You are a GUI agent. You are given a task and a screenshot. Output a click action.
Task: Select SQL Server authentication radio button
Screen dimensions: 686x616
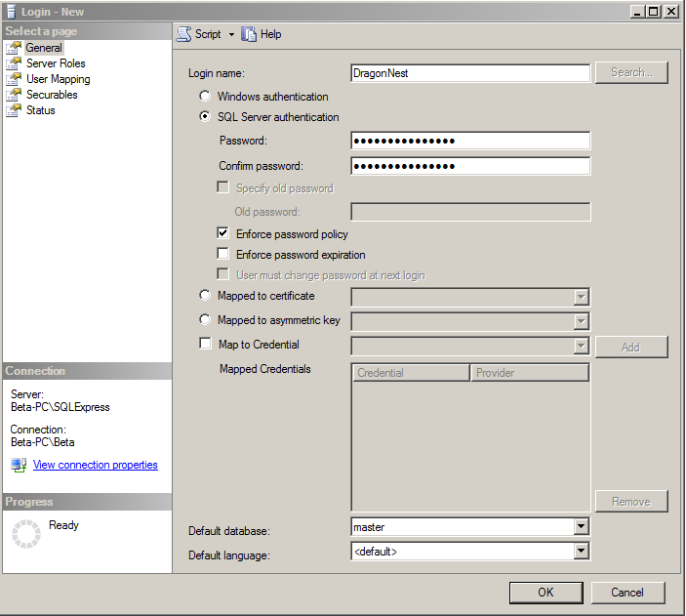pos(205,116)
